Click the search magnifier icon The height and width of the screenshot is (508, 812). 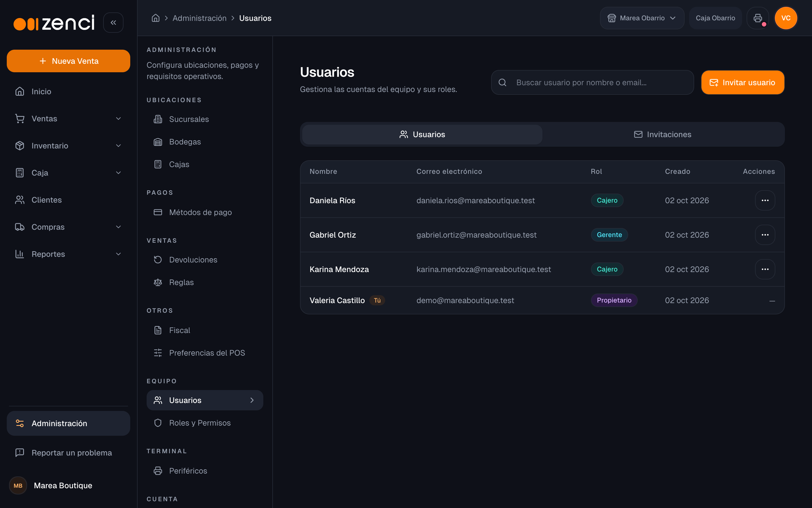(x=502, y=83)
